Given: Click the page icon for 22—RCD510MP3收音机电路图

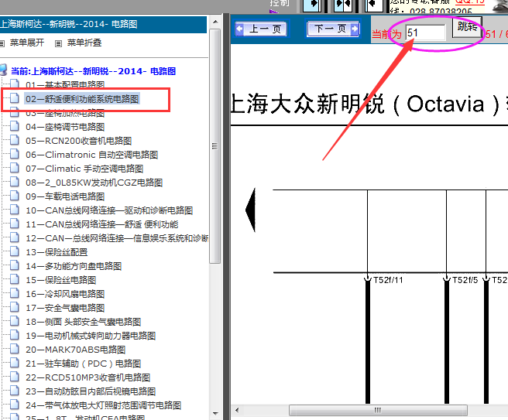Looking at the screenshot, I should coord(14,377).
